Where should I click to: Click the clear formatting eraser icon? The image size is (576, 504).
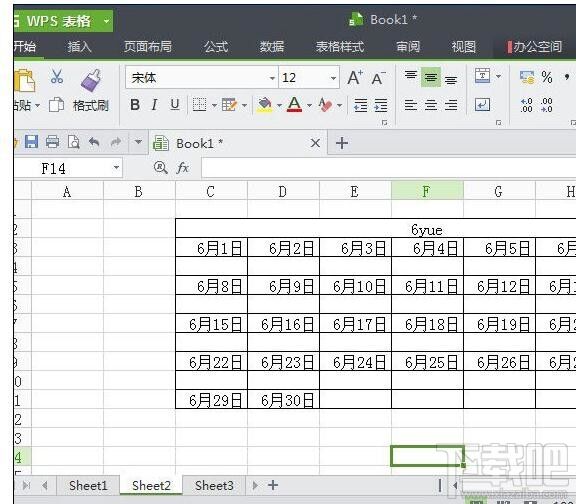click(x=325, y=105)
